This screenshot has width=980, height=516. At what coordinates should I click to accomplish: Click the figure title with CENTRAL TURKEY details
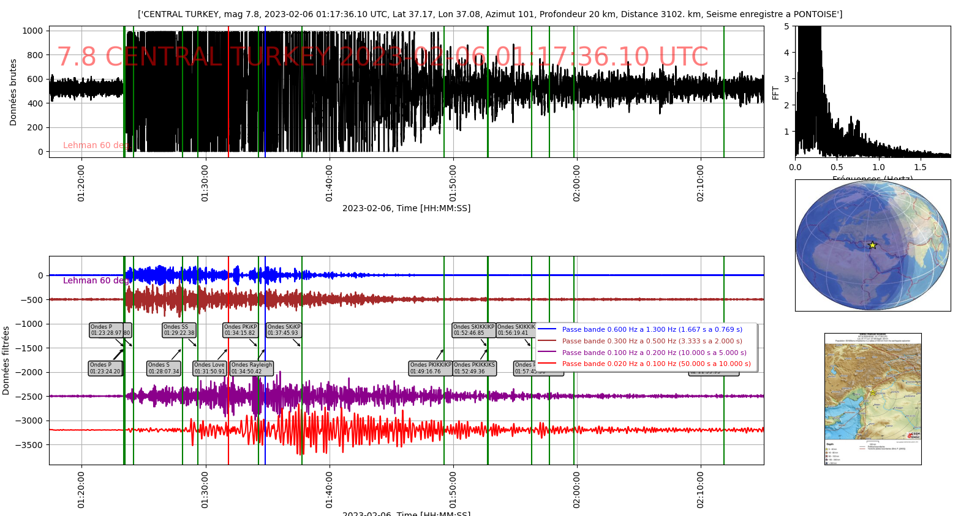(490, 14)
